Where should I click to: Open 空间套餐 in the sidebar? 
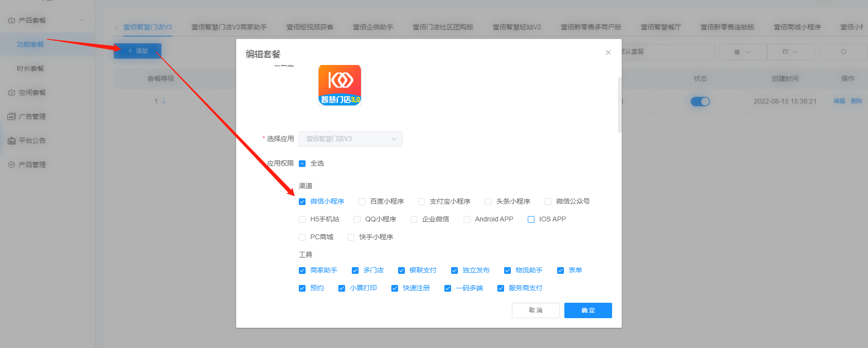[x=32, y=92]
